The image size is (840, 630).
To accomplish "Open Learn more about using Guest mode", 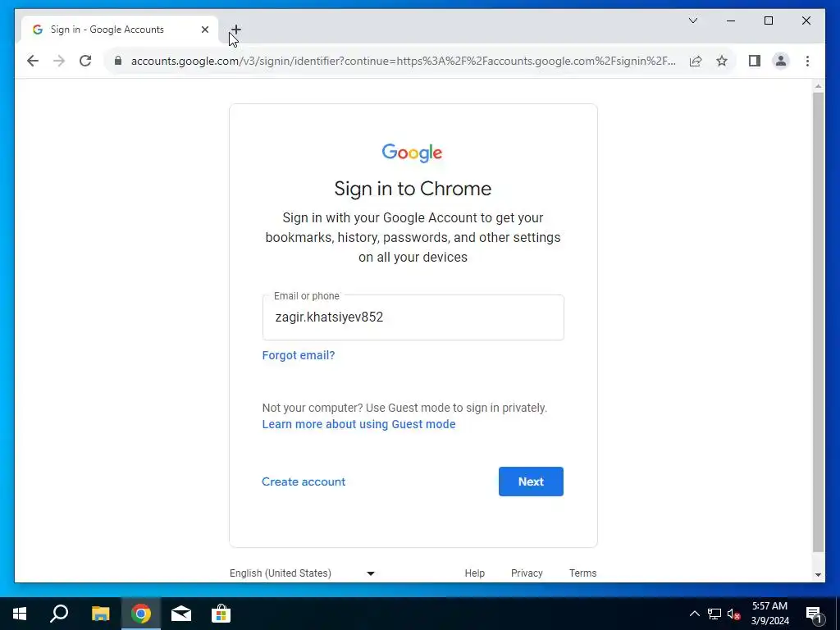I will (x=359, y=424).
